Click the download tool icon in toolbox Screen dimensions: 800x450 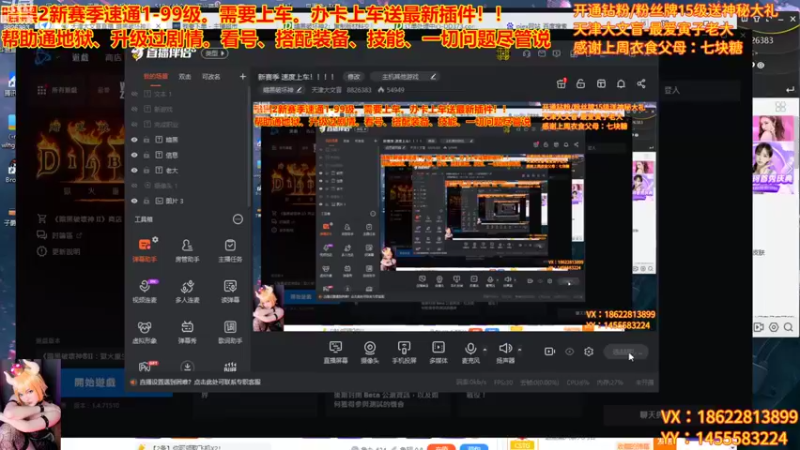click(x=187, y=366)
